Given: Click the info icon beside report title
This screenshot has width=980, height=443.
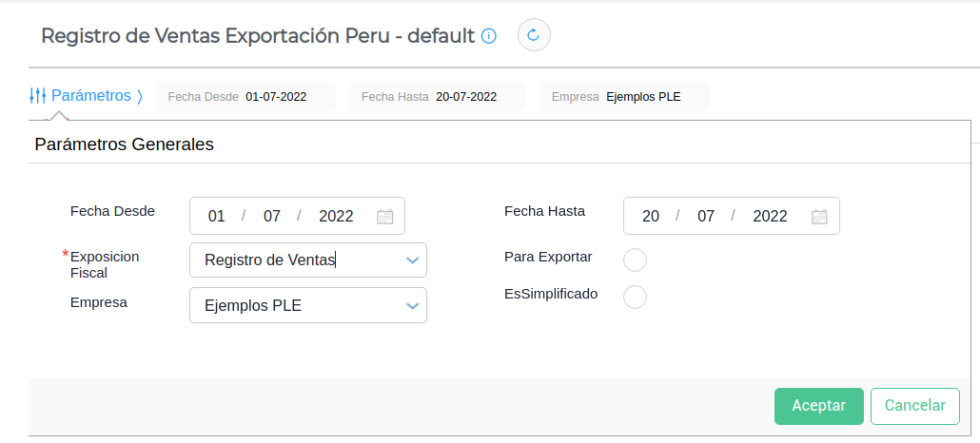Looking at the screenshot, I should 489,36.
